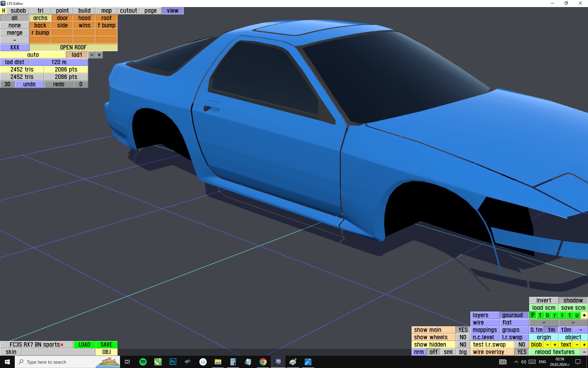The width and height of the screenshot is (588, 368).
Task: Select the 'f' front view button
Action: (x=540, y=315)
